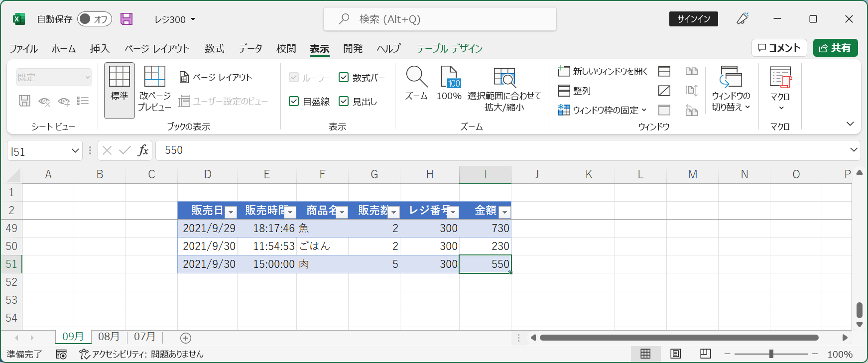The image size is (868, 363).
Task: Uncheck the 目盛線 gridlines checkbox
Action: [x=294, y=101]
